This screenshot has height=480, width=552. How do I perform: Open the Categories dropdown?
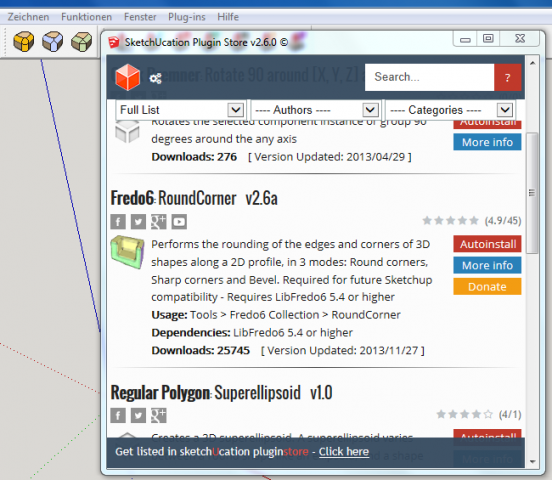click(450, 110)
